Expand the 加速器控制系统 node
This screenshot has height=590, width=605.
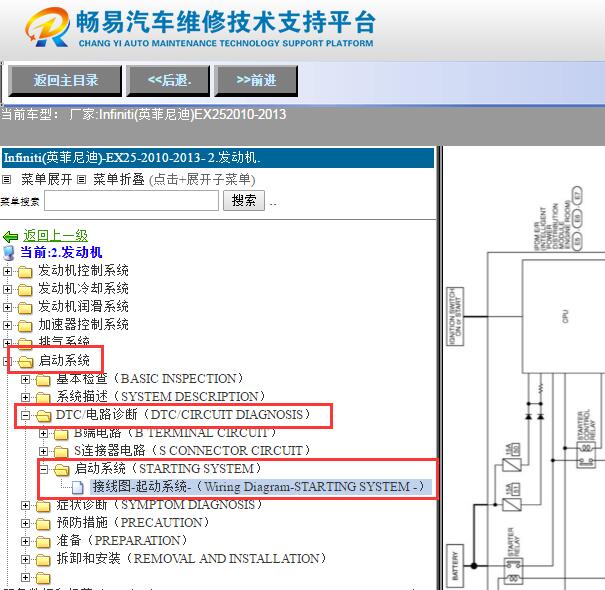[7, 325]
